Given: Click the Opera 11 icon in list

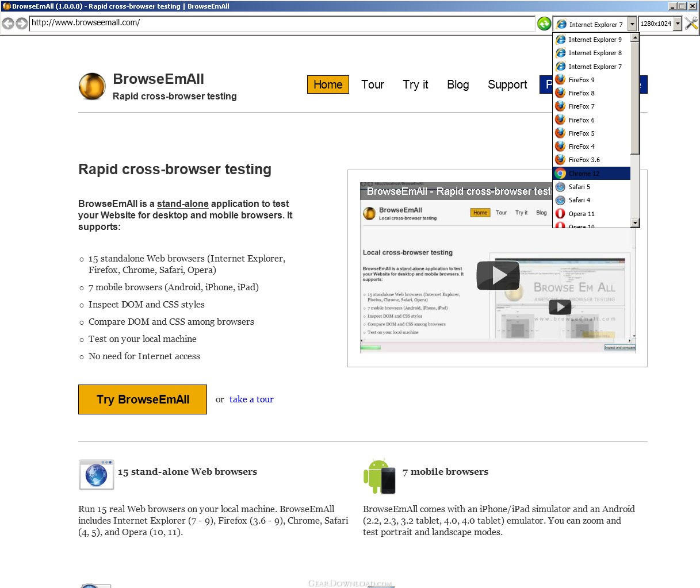Looking at the screenshot, I should pos(560,213).
